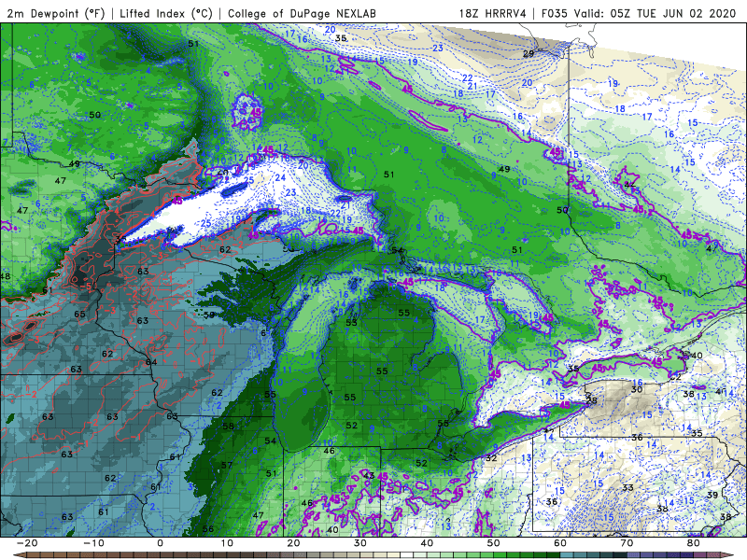Click the "80" color scale label

click(694, 543)
